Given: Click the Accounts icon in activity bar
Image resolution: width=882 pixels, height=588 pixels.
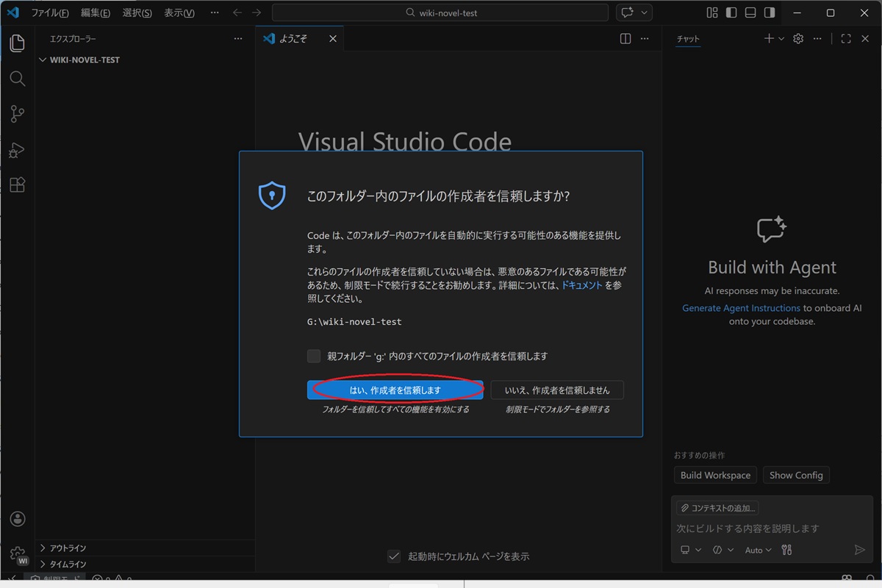Looking at the screenshot, I should [x=18, y=519].
